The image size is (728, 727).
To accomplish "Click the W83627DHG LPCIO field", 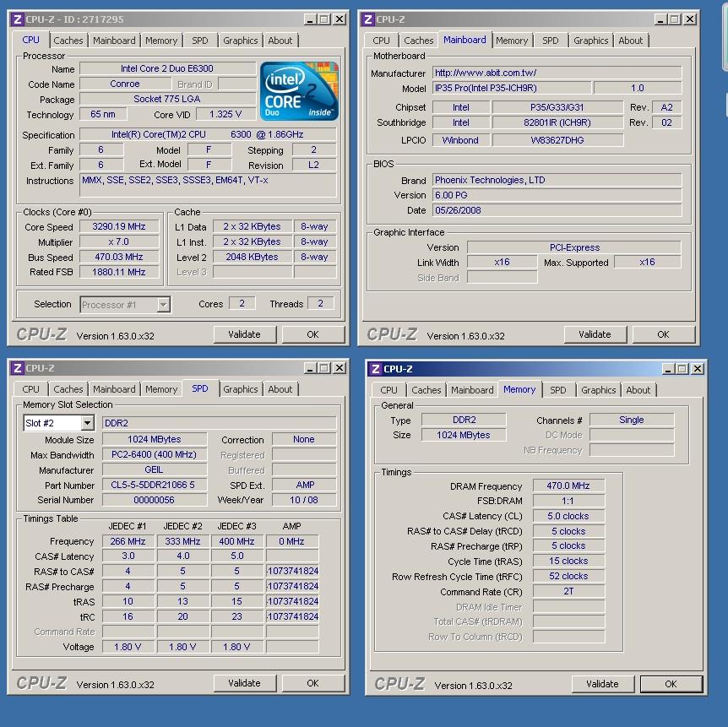I will click(557, 140).
